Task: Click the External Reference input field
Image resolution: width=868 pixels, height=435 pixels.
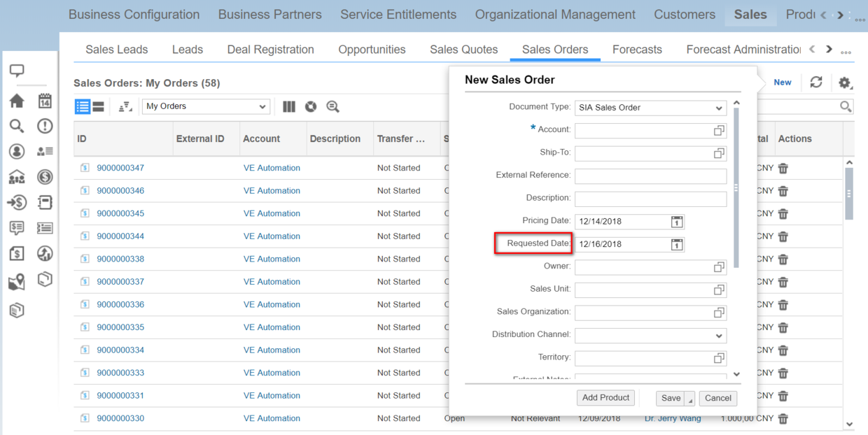Action: pos(650,176)
